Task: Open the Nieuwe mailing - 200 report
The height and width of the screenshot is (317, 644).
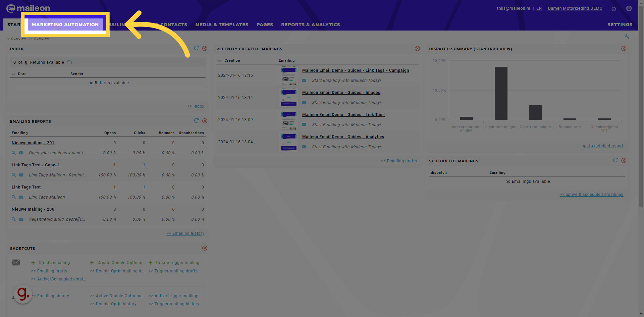Action: (x=33, y=209)
